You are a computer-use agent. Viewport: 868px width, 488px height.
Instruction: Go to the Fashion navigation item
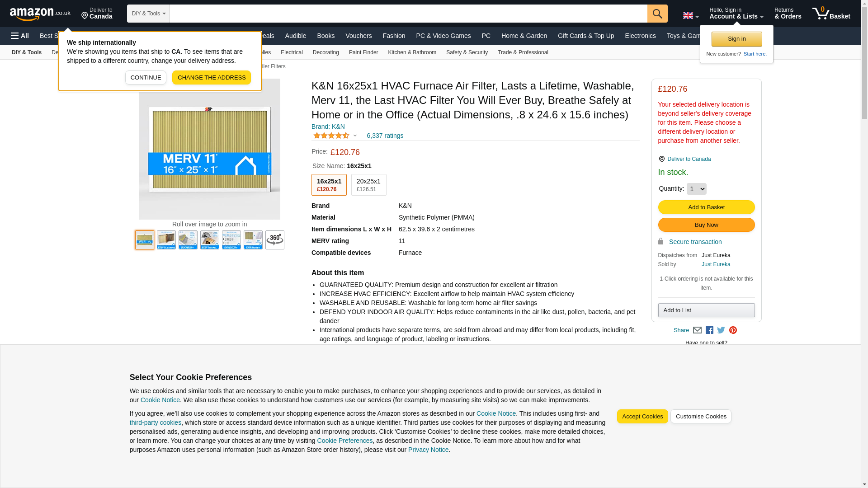coord(394,36)
